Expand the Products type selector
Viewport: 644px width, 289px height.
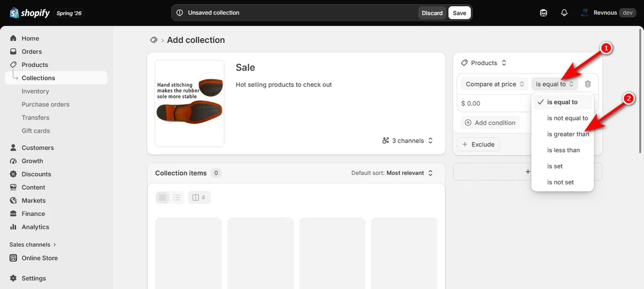(x=484, y=63)
